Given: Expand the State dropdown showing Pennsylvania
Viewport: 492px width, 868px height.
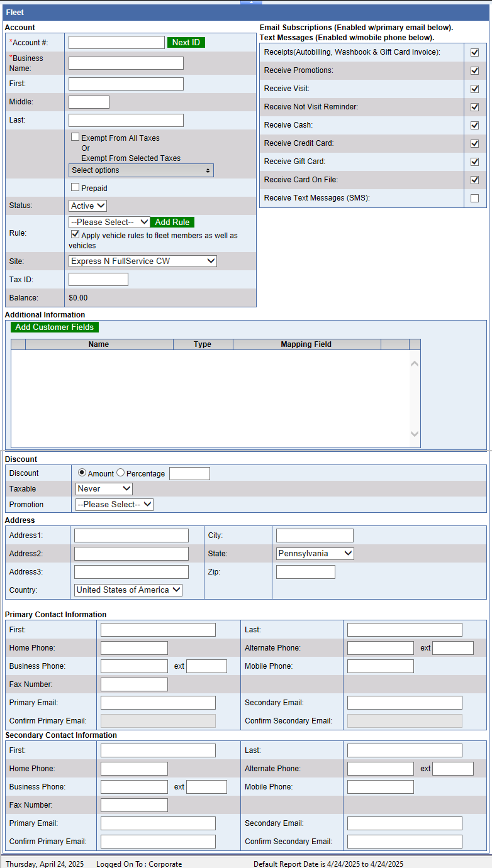Looking at the screenshot, I should tap(315, 554).
